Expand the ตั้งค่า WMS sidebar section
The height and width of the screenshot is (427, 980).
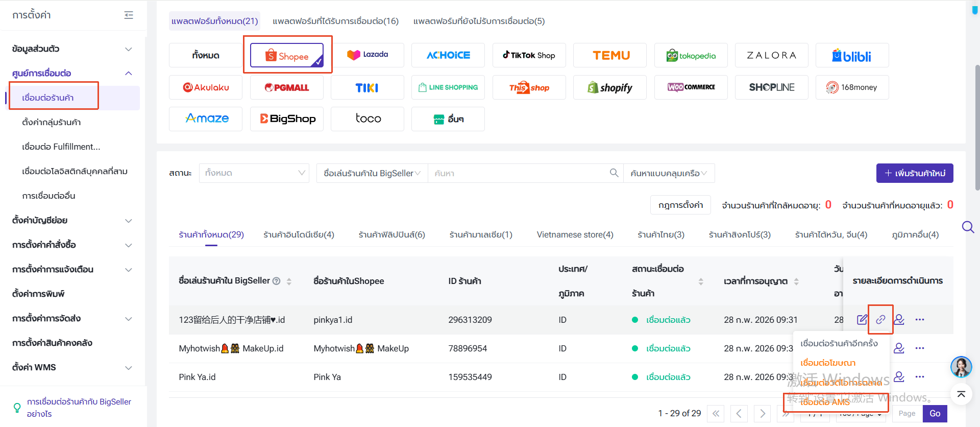point(129,368)
